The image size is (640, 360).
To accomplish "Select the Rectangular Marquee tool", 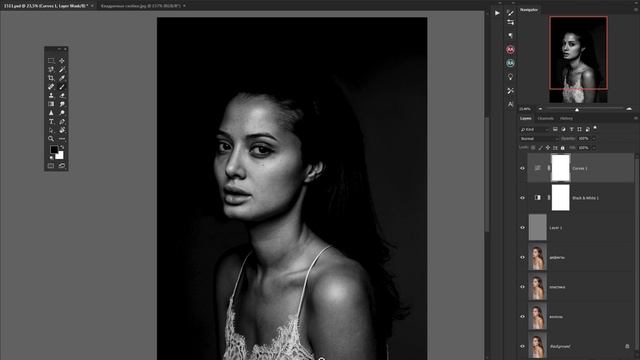I will pos(51,60).
